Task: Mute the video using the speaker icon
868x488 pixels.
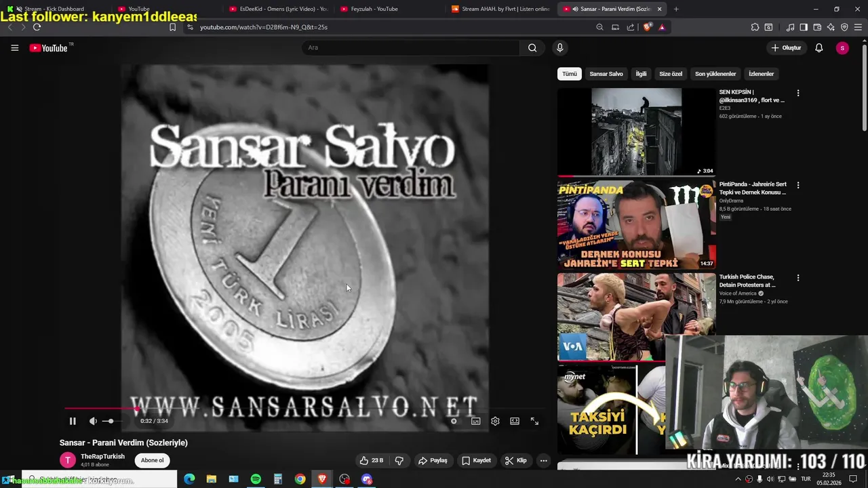Action: pyautogui.click(x=93, y=421)
